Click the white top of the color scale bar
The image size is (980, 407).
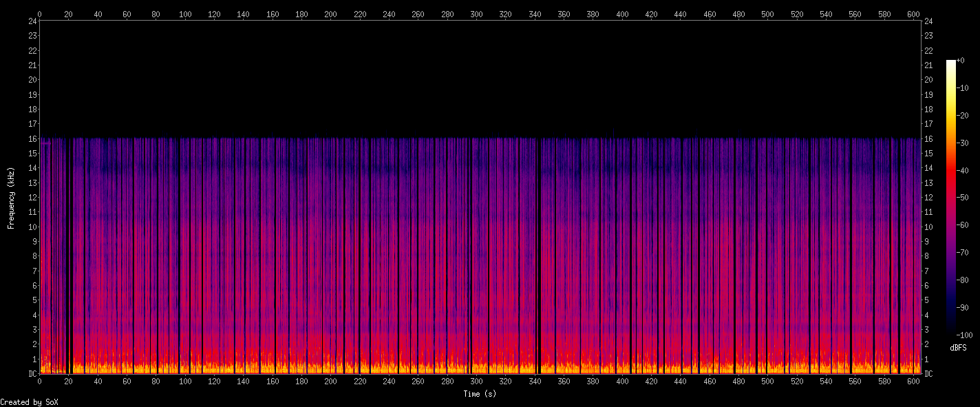click(951, 63)
